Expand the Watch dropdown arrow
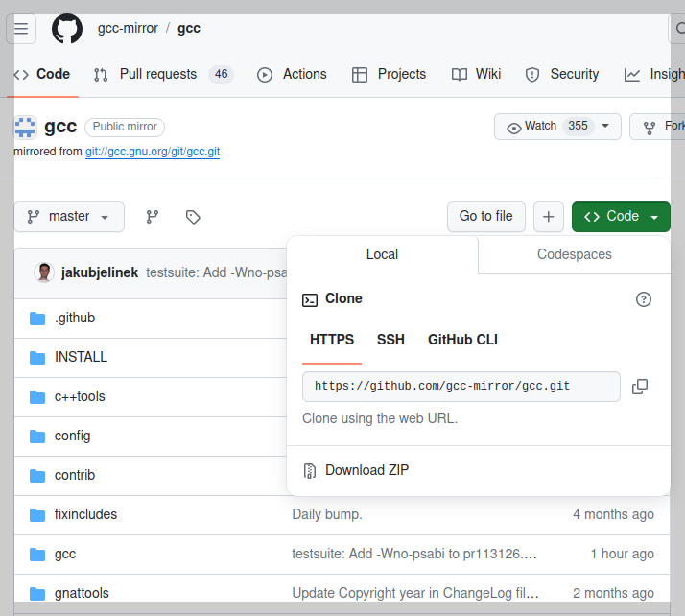Screen dimensions: 685x616 605,127
